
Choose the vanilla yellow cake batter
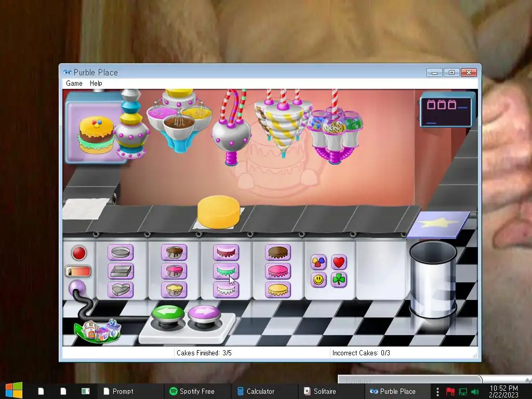click(x=174, y=290)
